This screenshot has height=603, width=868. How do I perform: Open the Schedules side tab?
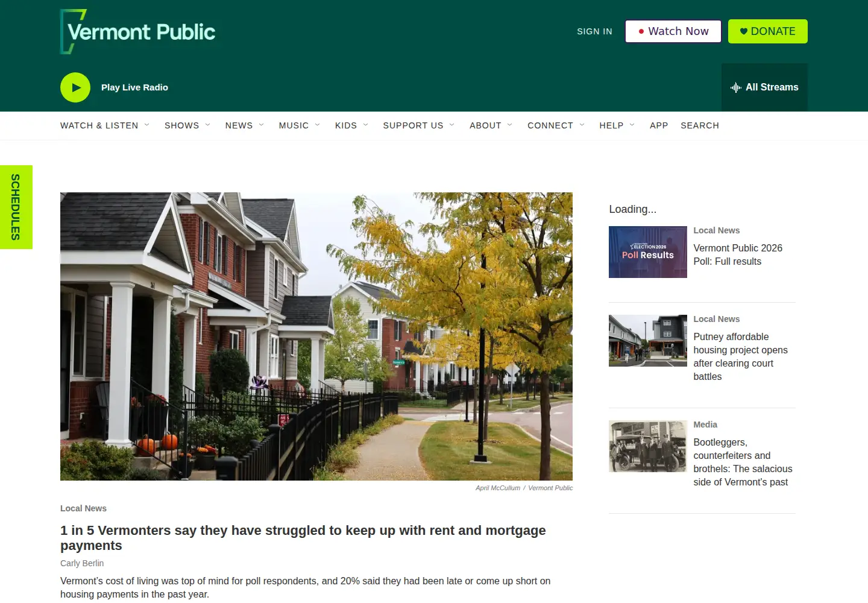click(x=16, y=207)
